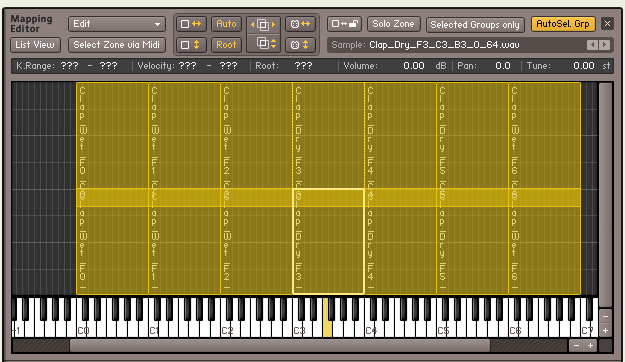Enable Solo Zone

pos(393,24)
